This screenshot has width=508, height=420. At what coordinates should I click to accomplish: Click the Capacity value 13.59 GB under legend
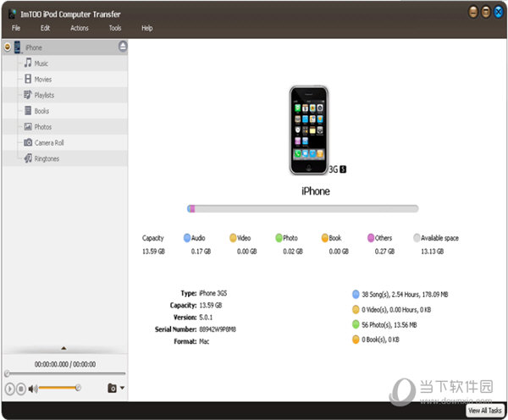(x=153, y=251)
